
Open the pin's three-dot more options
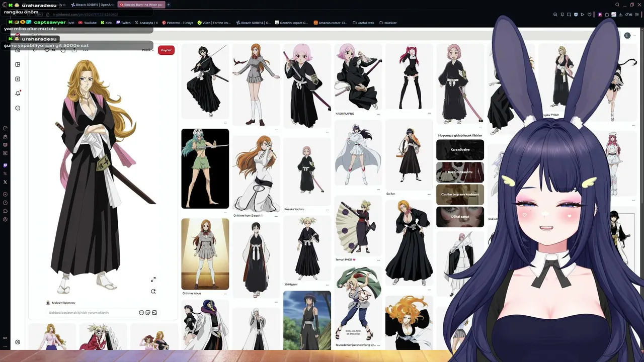[x=86, y=50]
